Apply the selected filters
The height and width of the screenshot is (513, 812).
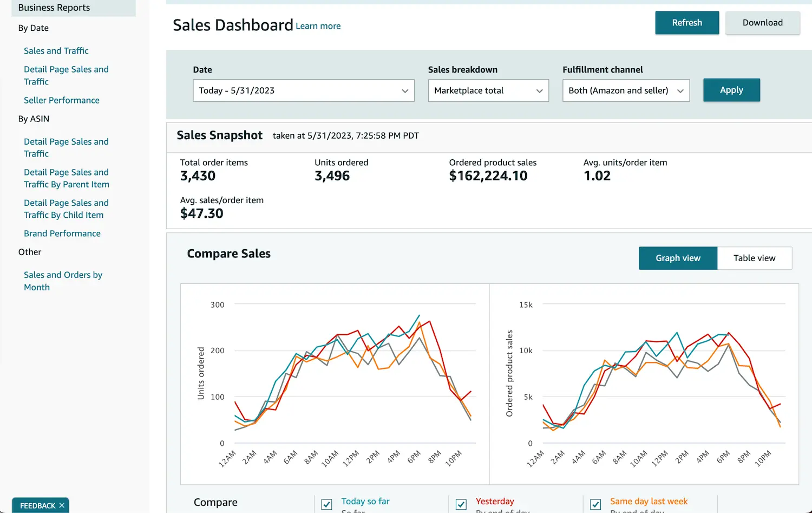[731, 90]
